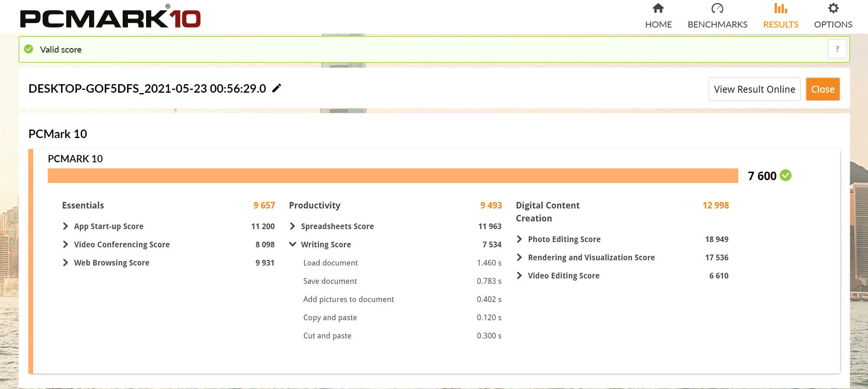Collapse the Writing Score row
Screen dimensions: 868x389
(395, 244)
